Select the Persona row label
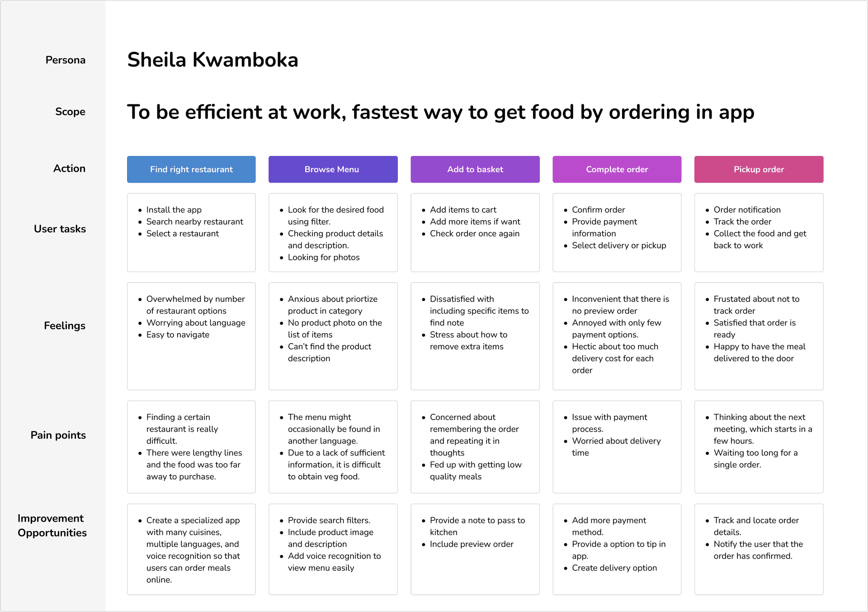Viewport: 868px width, 612px height. point(66,60)
